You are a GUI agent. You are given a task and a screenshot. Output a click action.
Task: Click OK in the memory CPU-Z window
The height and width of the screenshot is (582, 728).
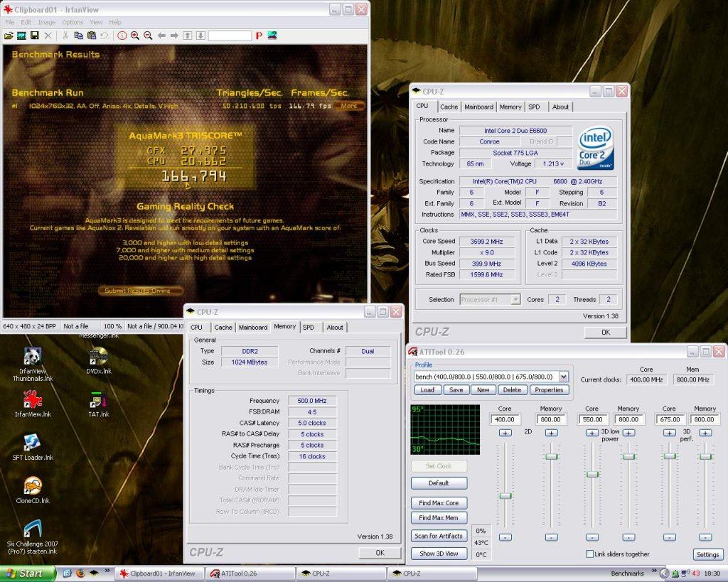tap(380, 553)
